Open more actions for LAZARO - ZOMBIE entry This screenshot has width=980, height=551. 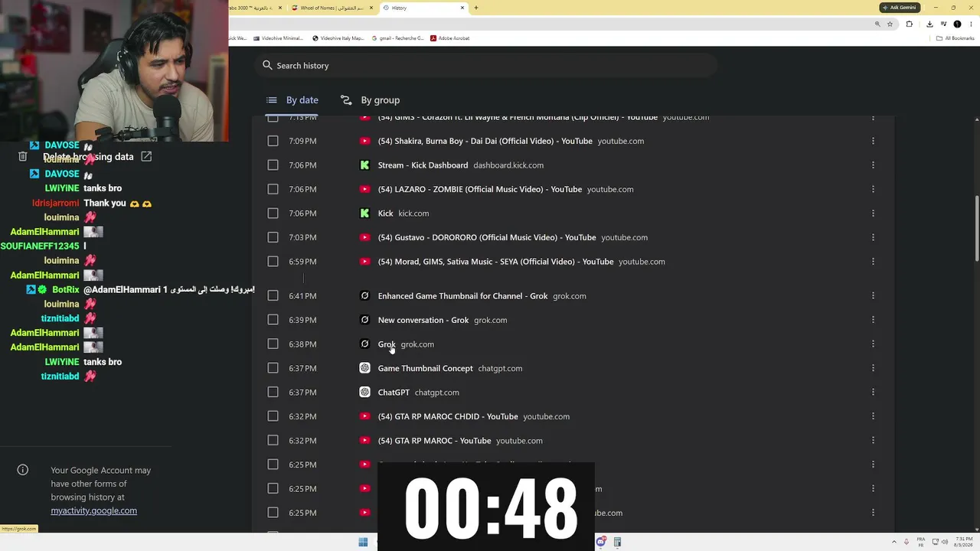[x=873, y=189]
